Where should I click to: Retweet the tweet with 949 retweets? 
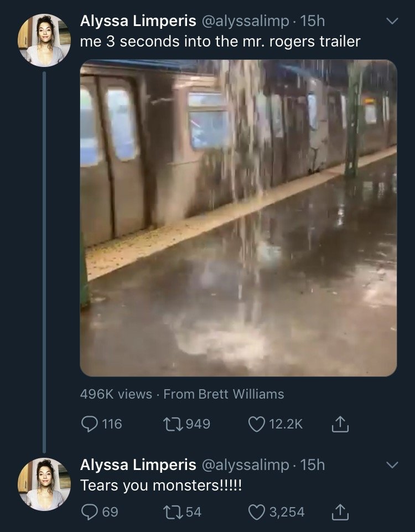click(x=172, y=424)
